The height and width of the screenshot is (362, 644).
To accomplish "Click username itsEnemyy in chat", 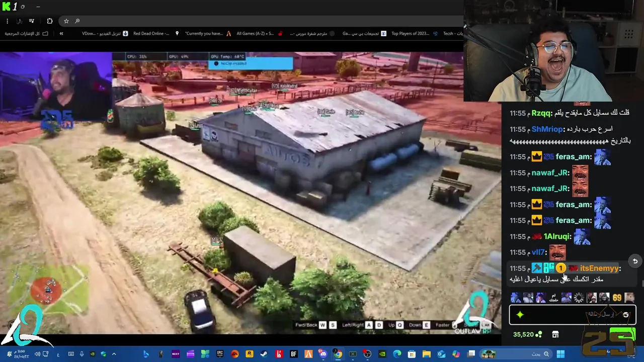I will click(599, 268).
